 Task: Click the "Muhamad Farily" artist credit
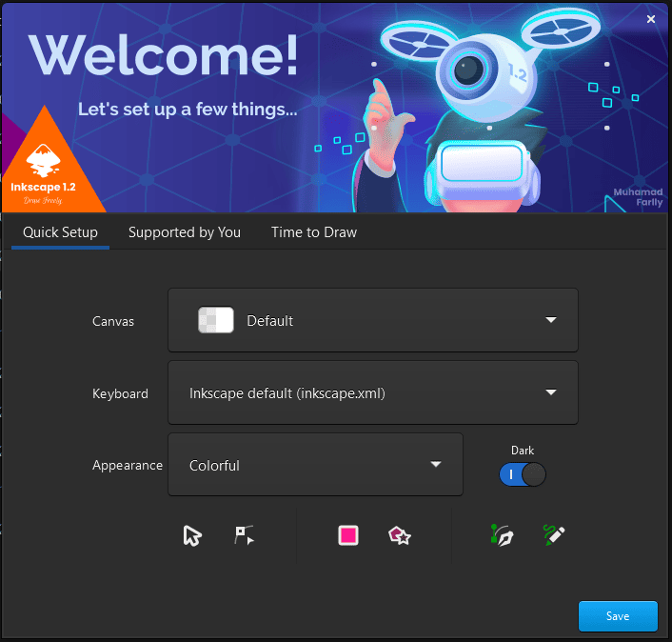[x=638, y=197]
